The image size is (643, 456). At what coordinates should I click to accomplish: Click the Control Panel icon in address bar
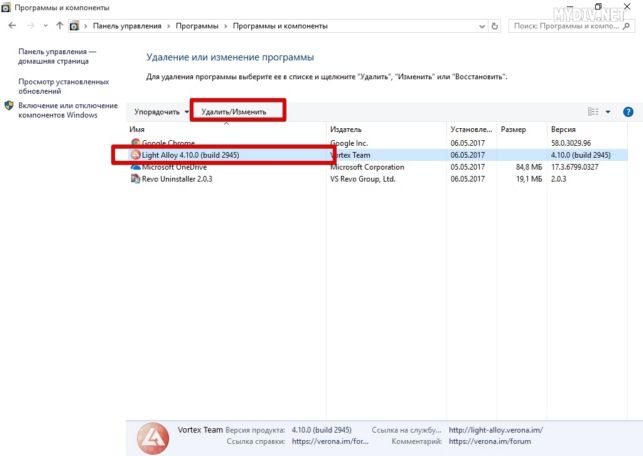pyautogui.click(x=74, y=26)
